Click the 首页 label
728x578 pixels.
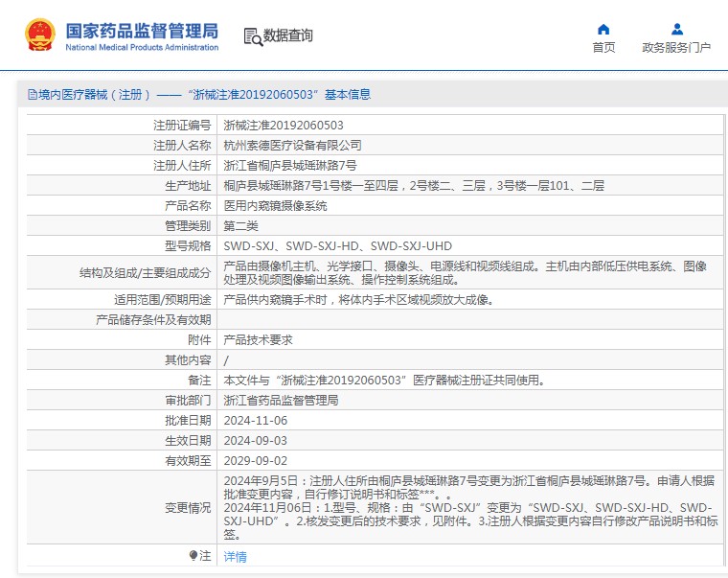603,47
